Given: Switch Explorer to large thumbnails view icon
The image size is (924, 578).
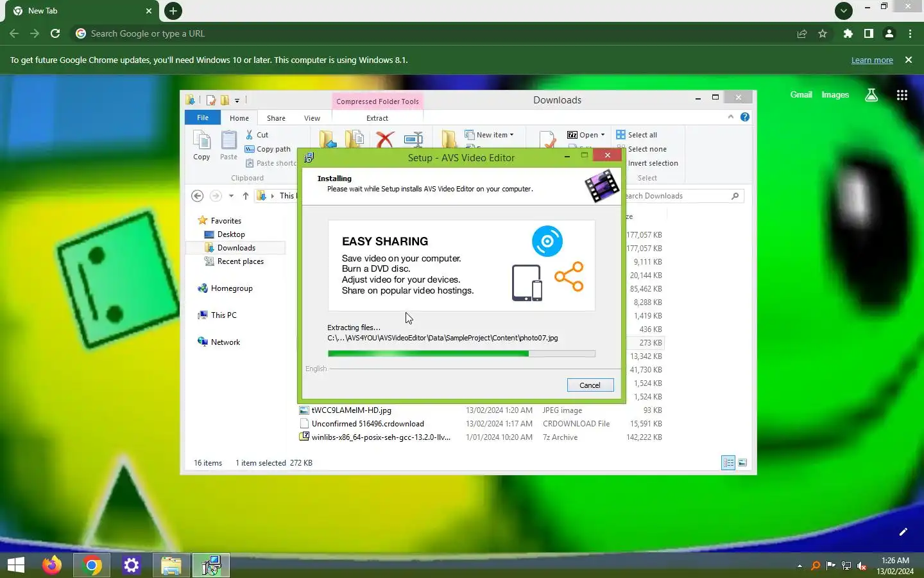Looking at the screenshot, I should [742, 462].
